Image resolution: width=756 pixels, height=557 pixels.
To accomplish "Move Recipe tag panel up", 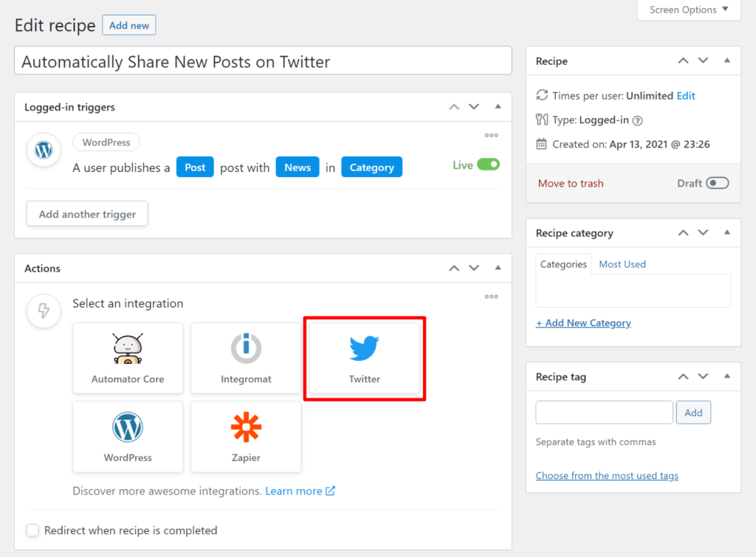I will 683,376.
